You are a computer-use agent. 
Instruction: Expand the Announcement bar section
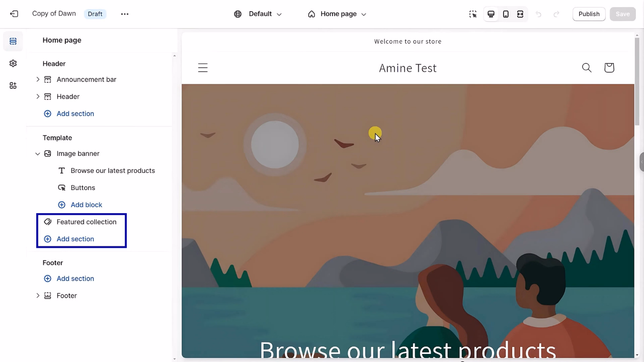click(x=38, y=79)
